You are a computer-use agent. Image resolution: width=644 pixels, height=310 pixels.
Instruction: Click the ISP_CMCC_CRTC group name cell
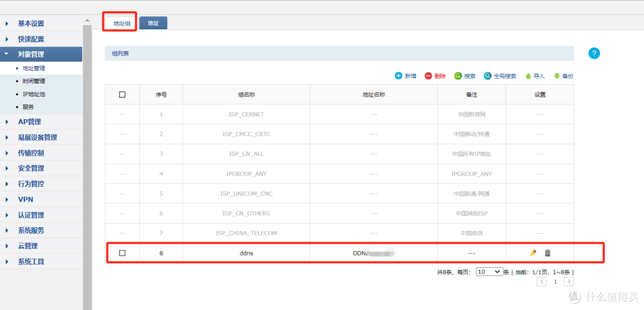pyautogui.click(x=246, y=134)
